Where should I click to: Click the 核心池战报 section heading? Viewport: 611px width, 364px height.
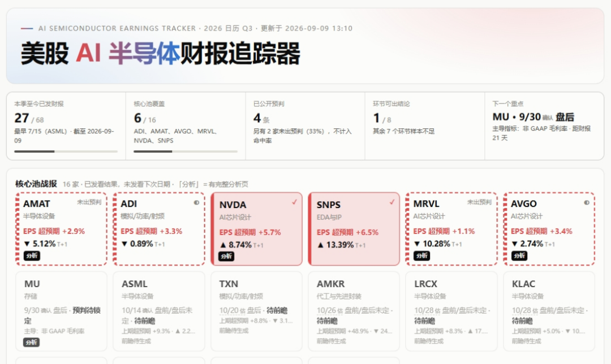36,184
